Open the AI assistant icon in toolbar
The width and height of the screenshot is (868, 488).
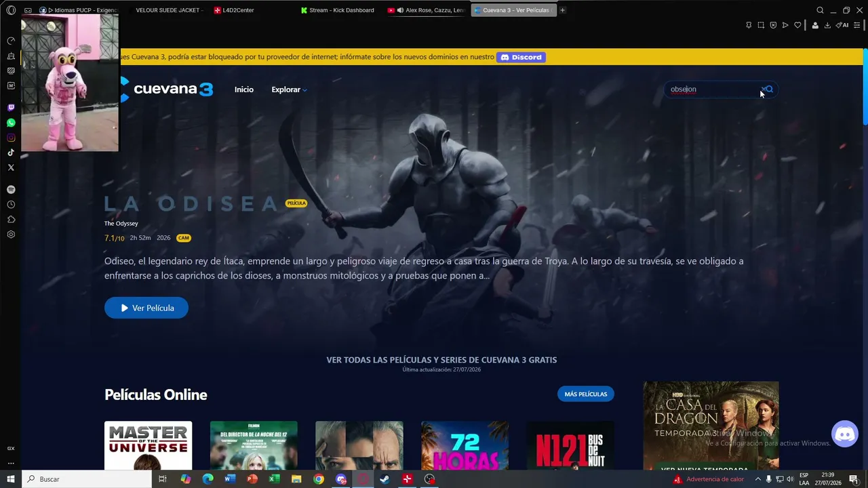842,25
